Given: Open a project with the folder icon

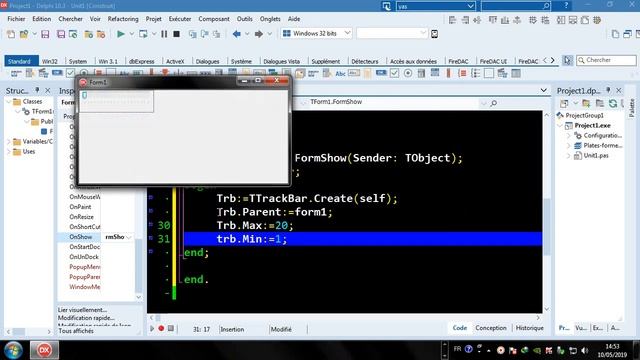Looking at the screenshot, I should (24, 34).
